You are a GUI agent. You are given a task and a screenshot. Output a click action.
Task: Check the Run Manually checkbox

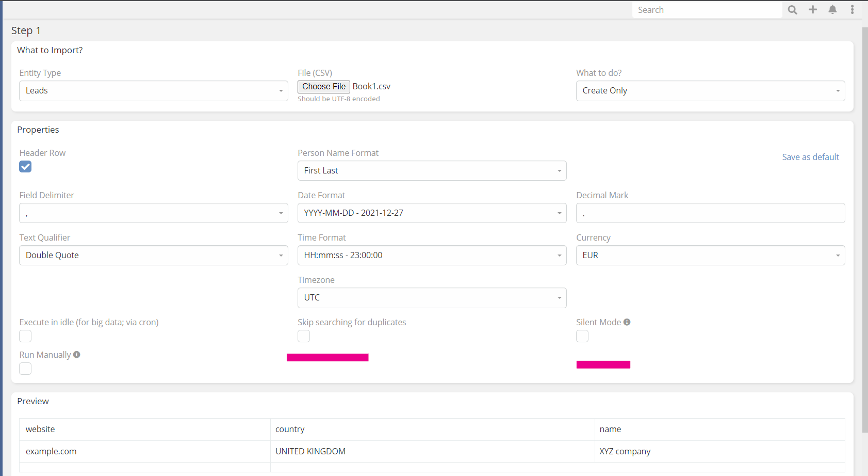coord(25,369)
